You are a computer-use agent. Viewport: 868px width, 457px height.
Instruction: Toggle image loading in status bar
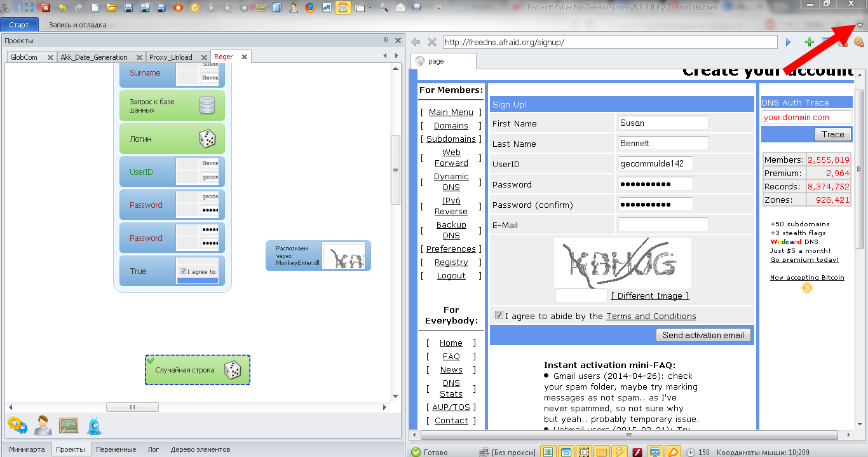point(549,452)
